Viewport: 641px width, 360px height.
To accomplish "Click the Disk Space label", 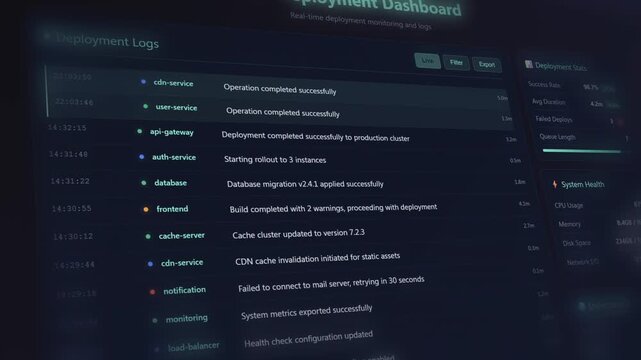I will pos(576,243).
